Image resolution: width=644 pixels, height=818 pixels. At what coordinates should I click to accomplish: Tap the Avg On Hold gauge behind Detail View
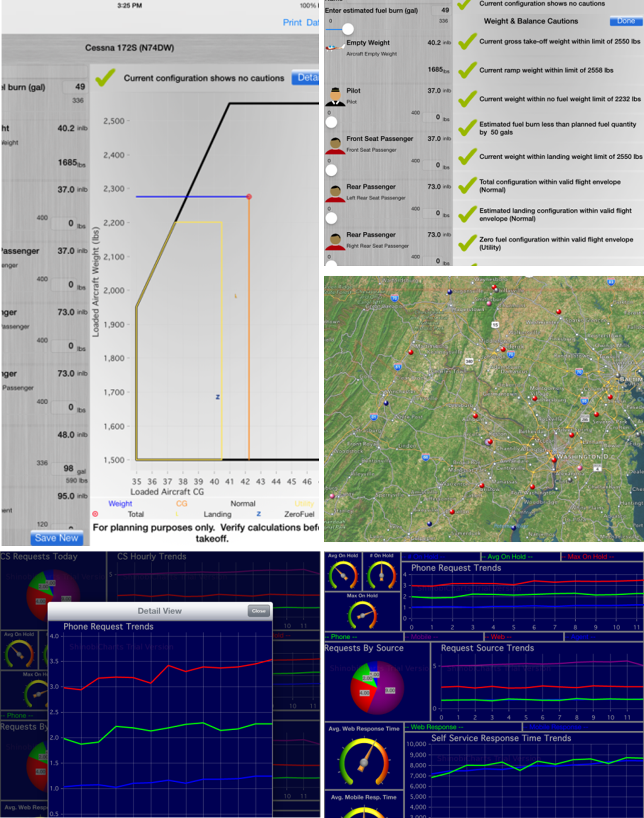click(x=19, y=653)
